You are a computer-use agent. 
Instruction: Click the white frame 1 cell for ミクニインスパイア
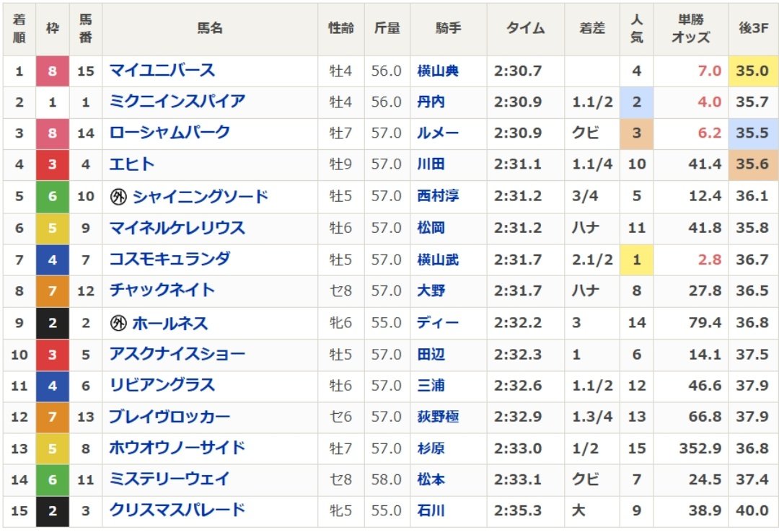pyautogui.click(x=53, y=102)
